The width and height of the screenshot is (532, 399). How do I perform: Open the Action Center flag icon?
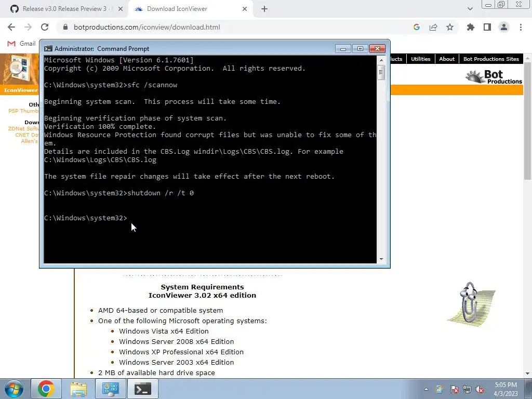click(x=454, y=390)
